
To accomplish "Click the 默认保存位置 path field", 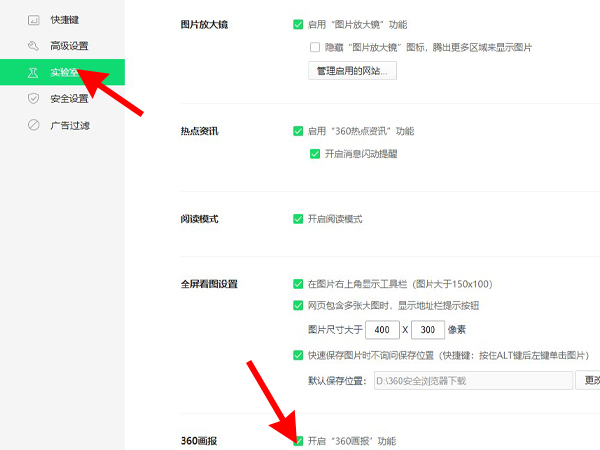I will pos(473,380).
